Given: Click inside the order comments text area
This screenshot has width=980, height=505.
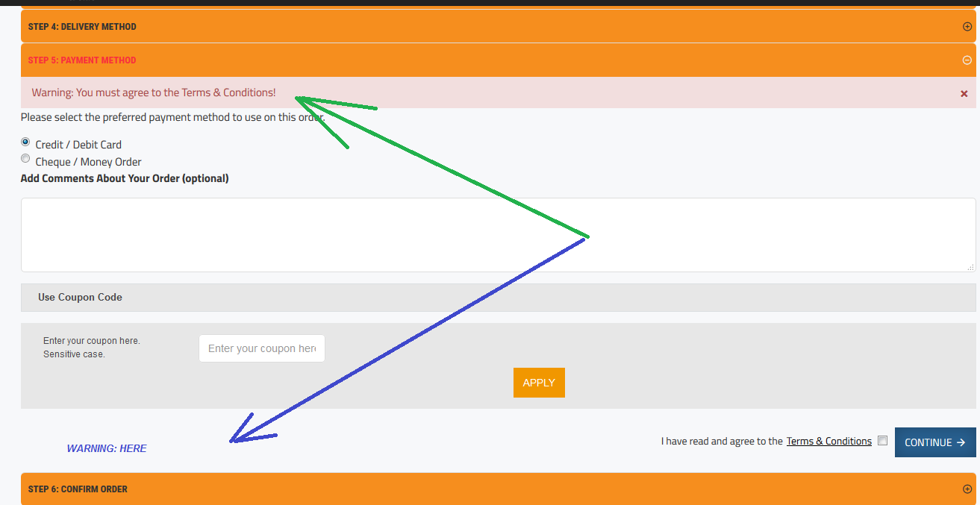Looking at the screenshot, I should pyautogui.click(x=498, y=235).
